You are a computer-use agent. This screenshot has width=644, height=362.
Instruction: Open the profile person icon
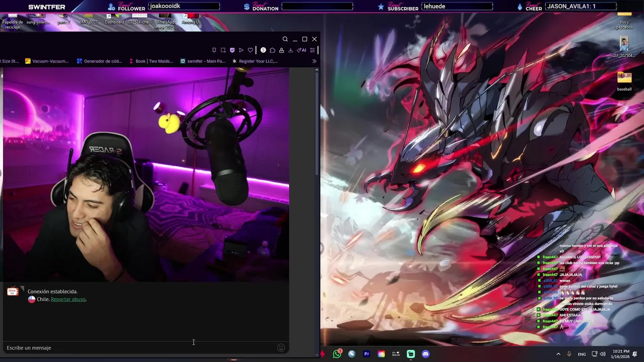(x=281, y=50)
